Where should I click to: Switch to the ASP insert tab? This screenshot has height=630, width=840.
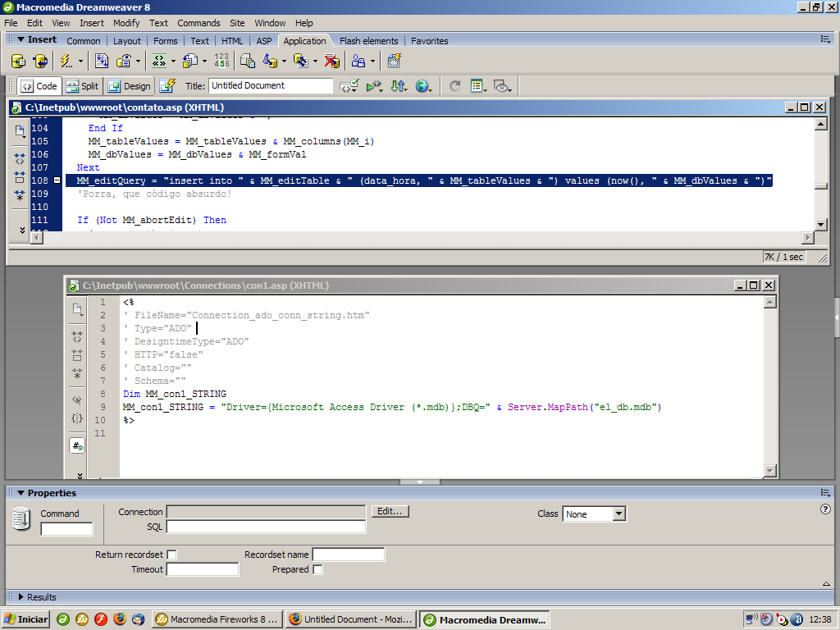click(263, 41)
